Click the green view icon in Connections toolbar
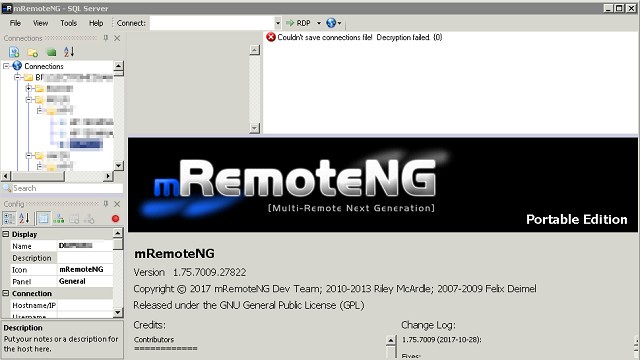Image resolution: width=640 pixels, height=360 pixels. [x=51, y=52]
